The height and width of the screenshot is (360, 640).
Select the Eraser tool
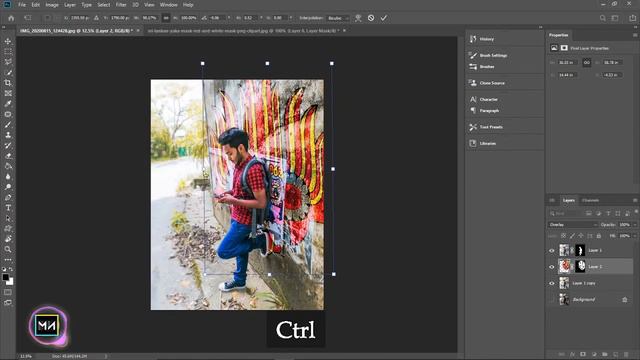(x=8, y=156)
